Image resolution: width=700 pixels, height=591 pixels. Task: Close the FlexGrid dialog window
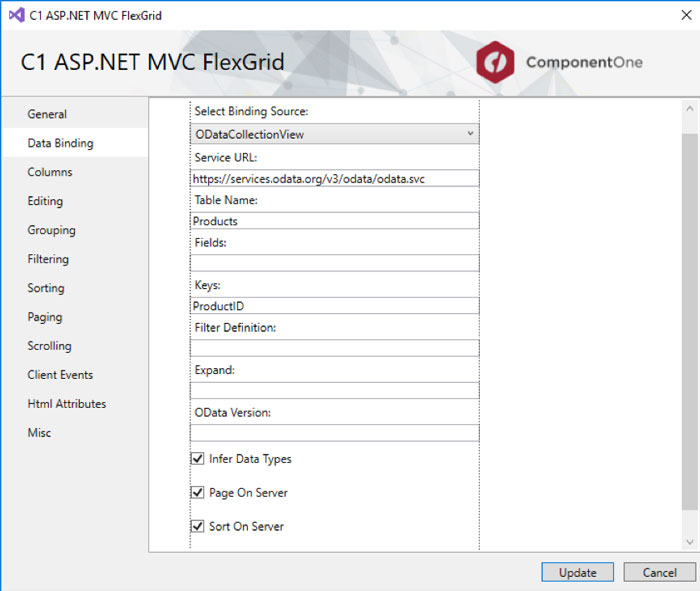tap(686, 15)
